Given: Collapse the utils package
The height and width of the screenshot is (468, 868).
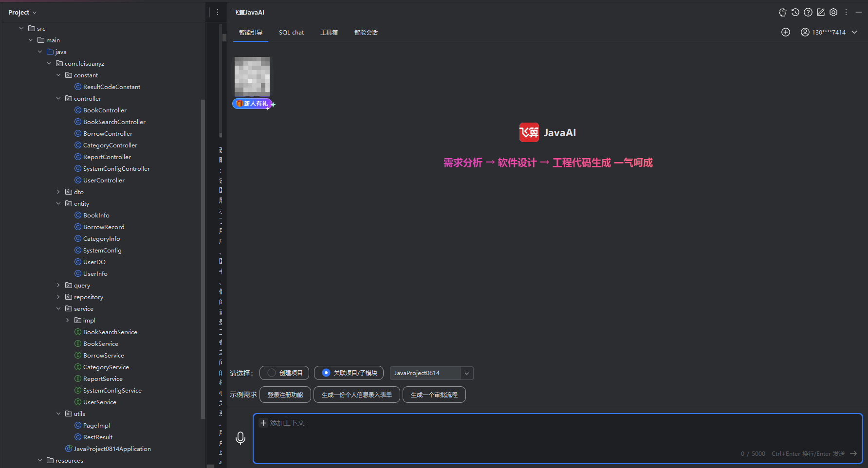Looking at the screenshot, I should (58, 414).
